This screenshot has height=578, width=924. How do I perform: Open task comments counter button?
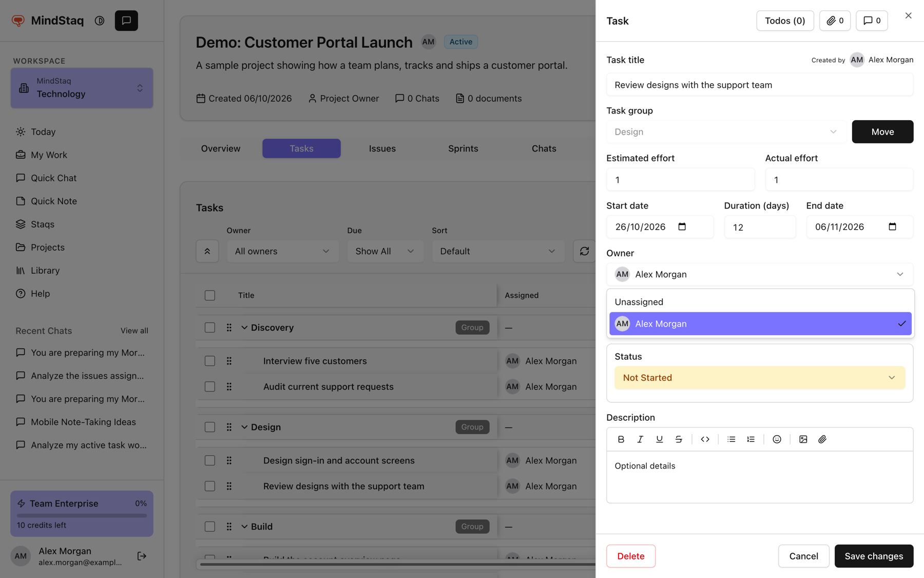(x=872, y=21)
